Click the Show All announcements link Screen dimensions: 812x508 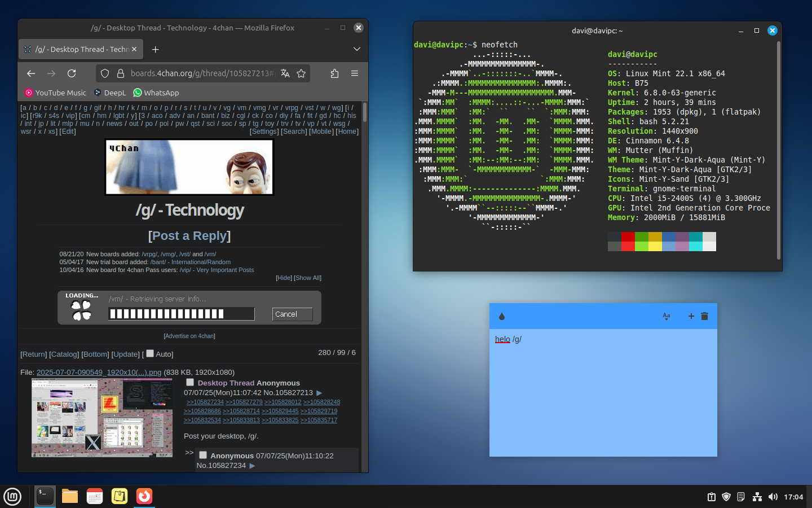[308, 278]
